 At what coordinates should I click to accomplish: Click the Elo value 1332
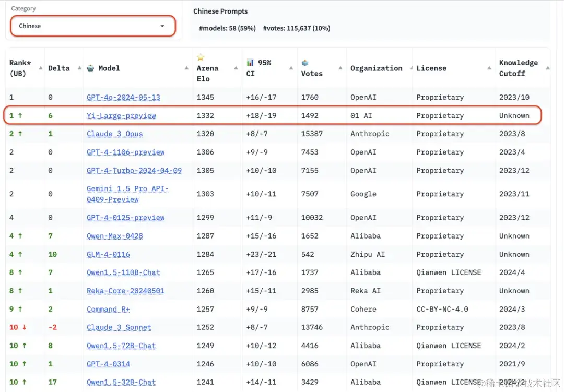205,116
